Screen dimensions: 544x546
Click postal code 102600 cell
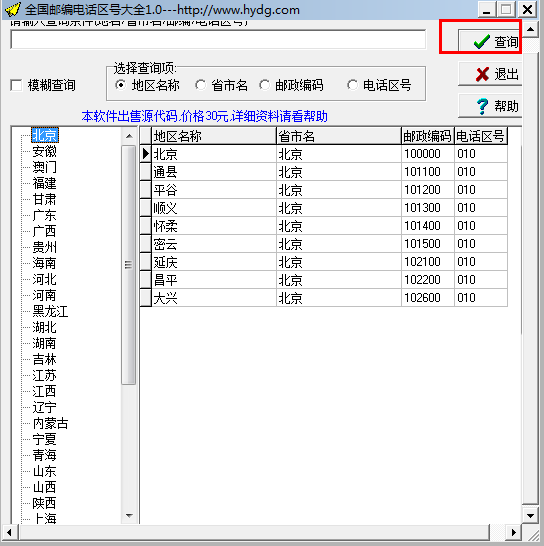coord(428,298)
